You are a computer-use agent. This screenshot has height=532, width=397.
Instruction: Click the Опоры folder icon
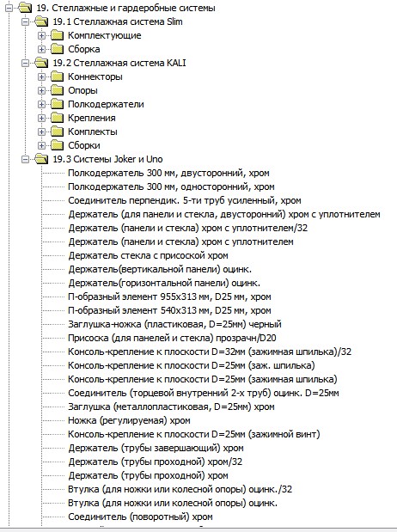pos(57,90)
